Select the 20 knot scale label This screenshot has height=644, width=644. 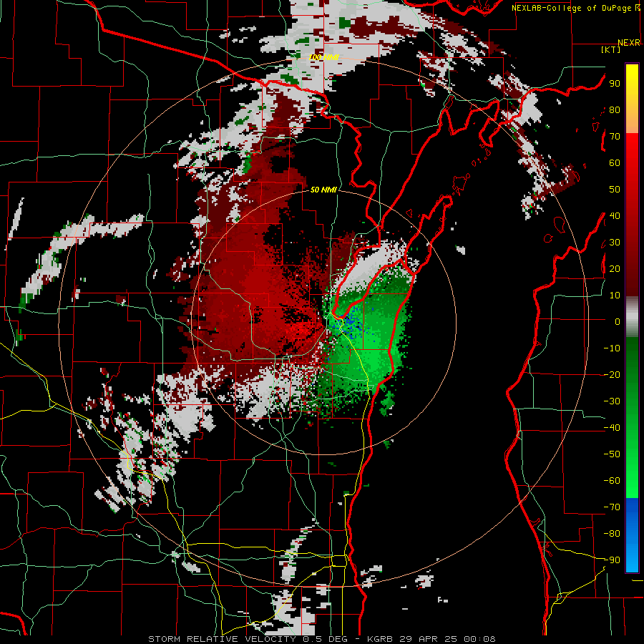click(x=615, y=269)
